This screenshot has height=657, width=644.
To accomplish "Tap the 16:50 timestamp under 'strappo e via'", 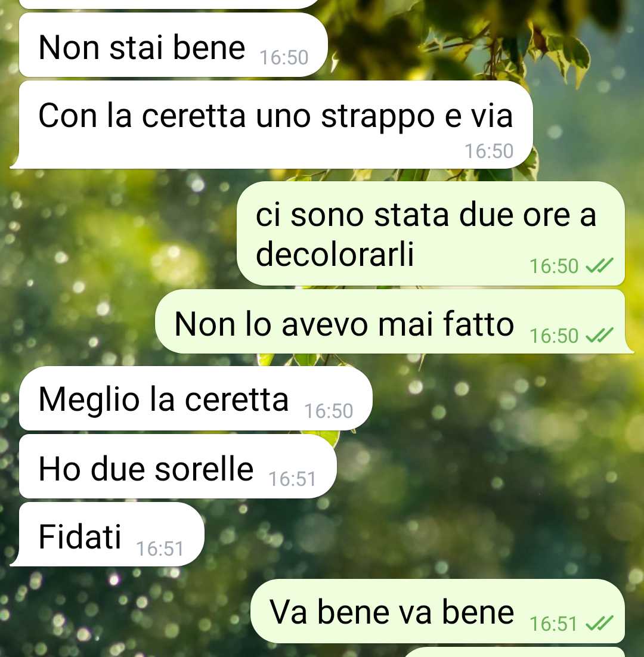I will click(489, 151).
